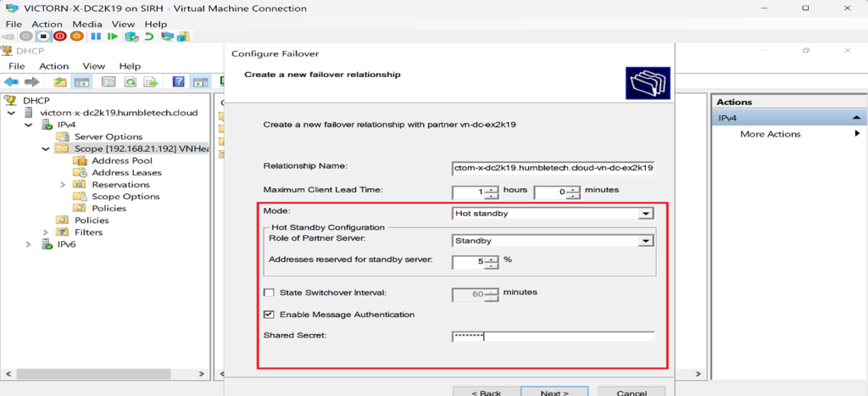
Task: Click the Next button in failover wizard
Action: coord(554,393)
